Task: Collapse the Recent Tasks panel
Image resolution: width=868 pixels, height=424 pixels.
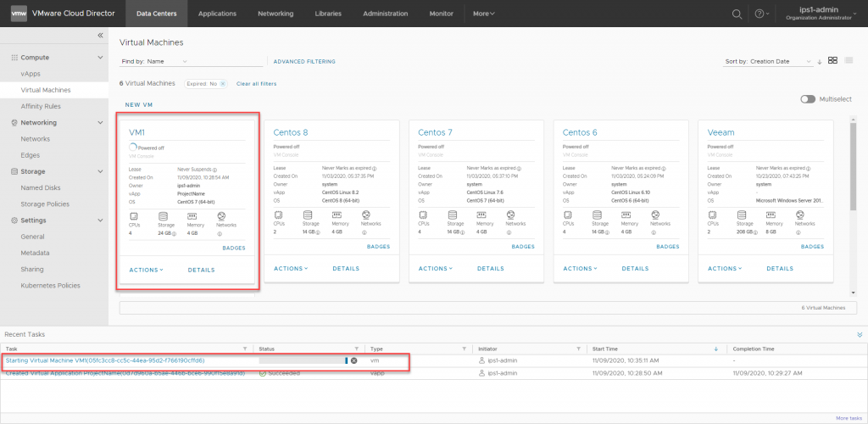Action: pos(860,336)
